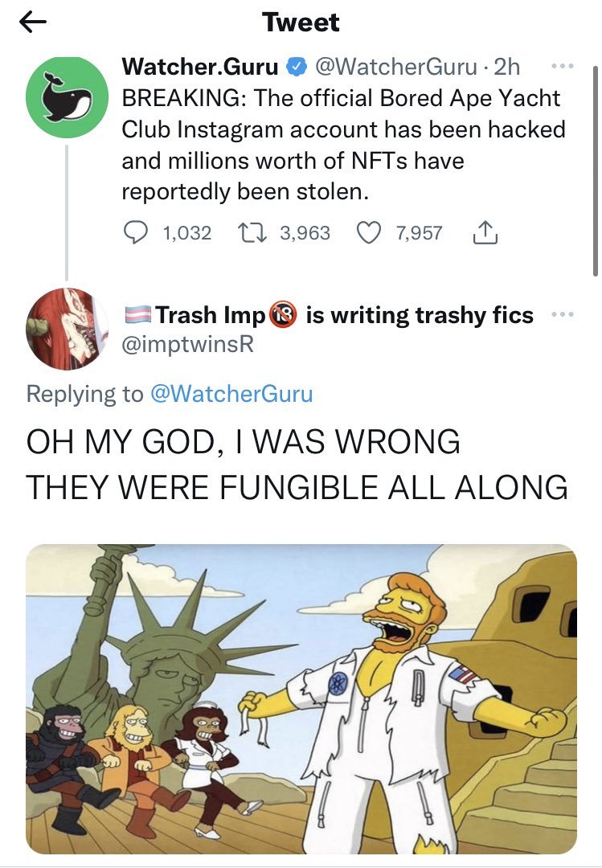Click the Watcher.Guru display name

(x=199, y=67)
